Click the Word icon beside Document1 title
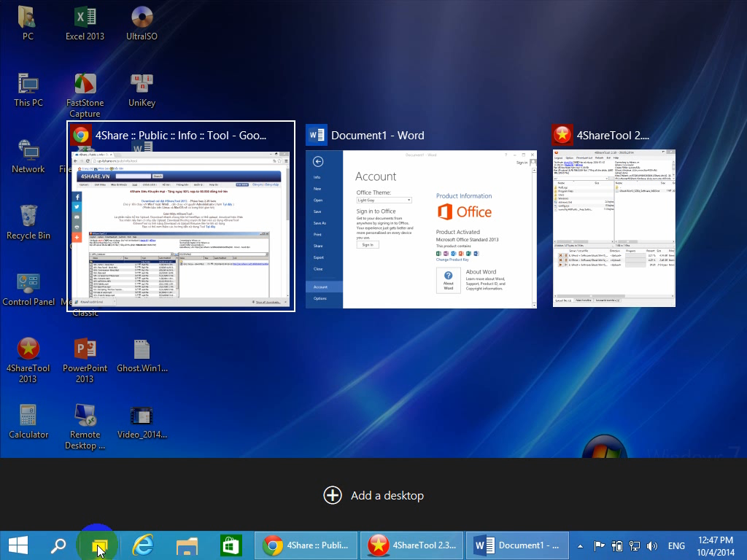The image size is (747, 560). pyautogui.click(x=317, y=135)
